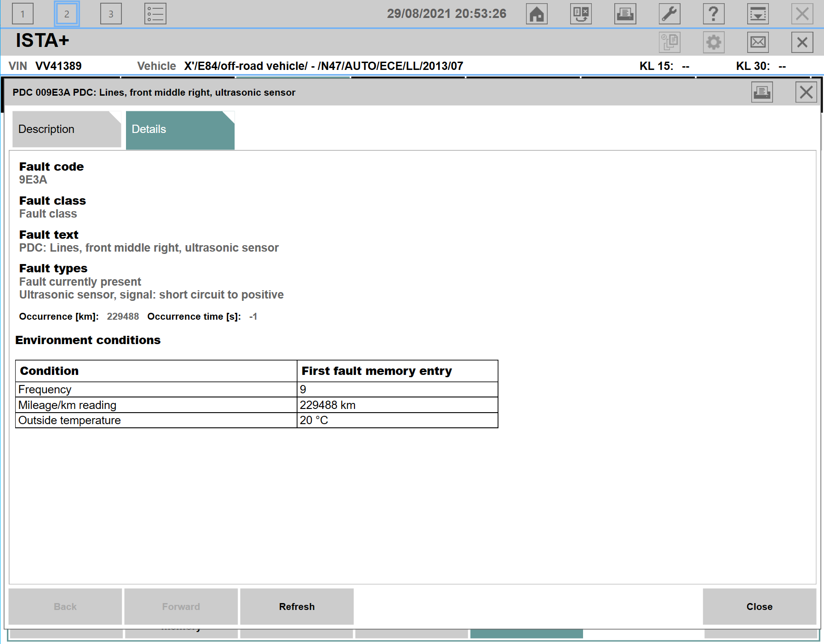Viewport: 824px width, 644px height.
Task: Click the Outside temperature row
Action: [257, 420]
